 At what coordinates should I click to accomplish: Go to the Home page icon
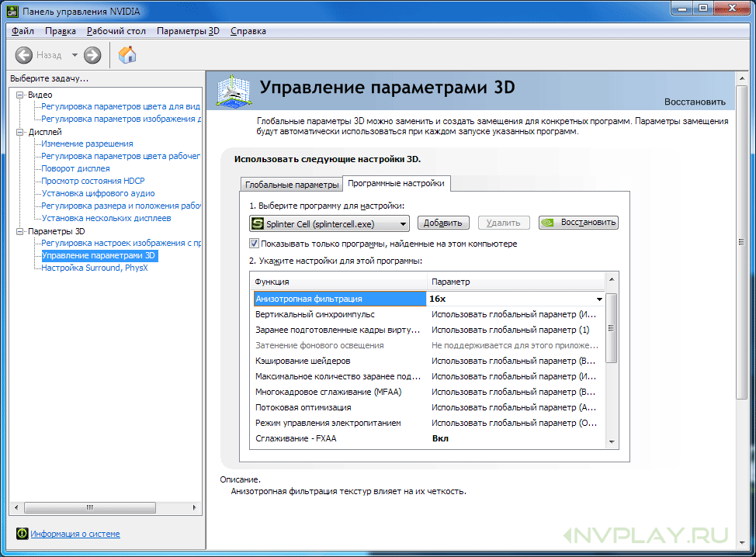click(127, 55)
